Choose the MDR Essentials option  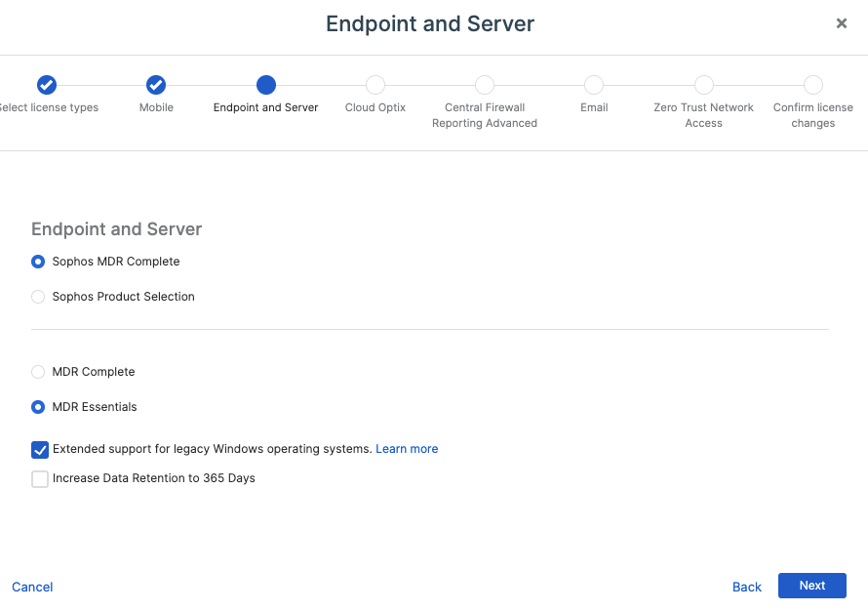[x=37, y=407]
